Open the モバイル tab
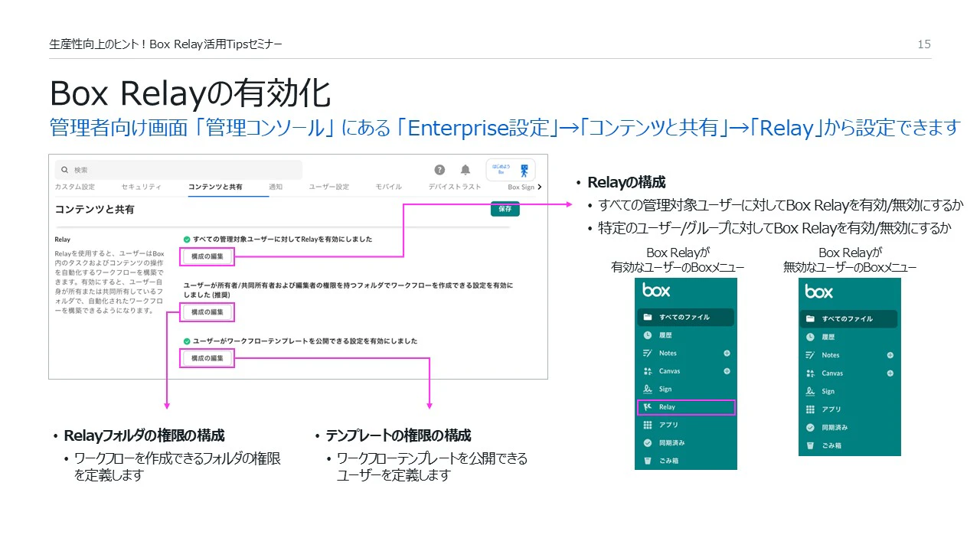The width and height of the screenshot is (980, 551). coord(388,187)
